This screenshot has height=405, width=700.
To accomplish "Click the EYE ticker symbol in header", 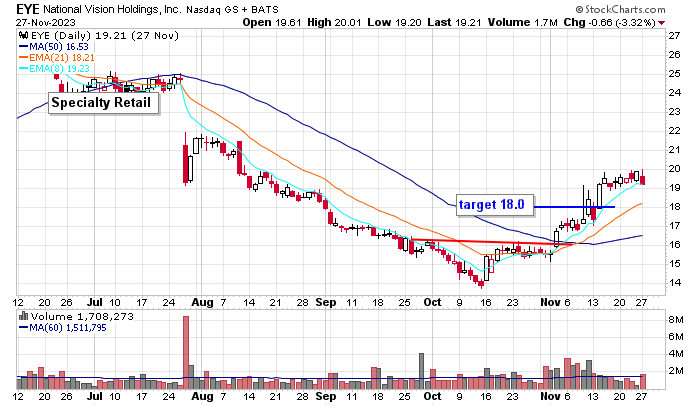I will click(28, 9).
